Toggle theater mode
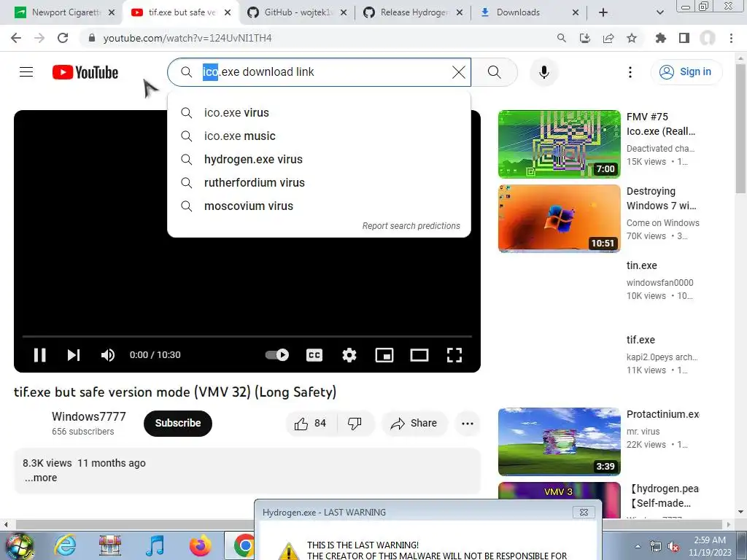Screen dimensions: 747x560 419,355
